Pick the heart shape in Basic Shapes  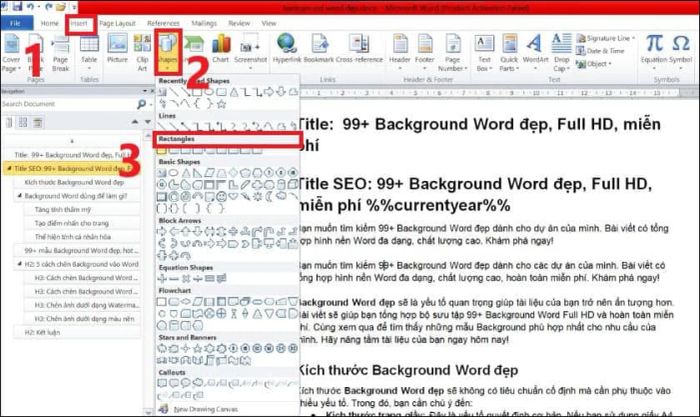233,196
